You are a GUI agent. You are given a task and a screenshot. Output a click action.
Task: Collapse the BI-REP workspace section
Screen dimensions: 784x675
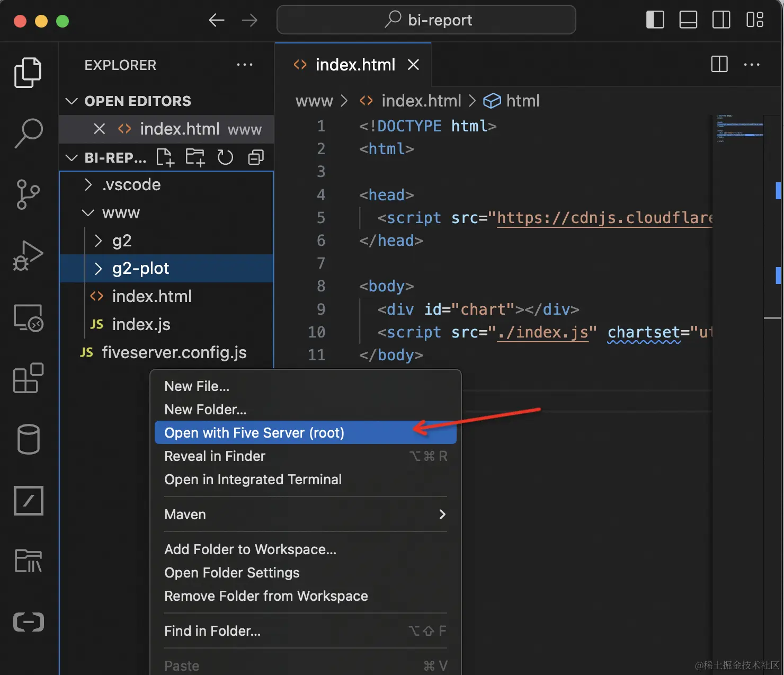[72, 157]
